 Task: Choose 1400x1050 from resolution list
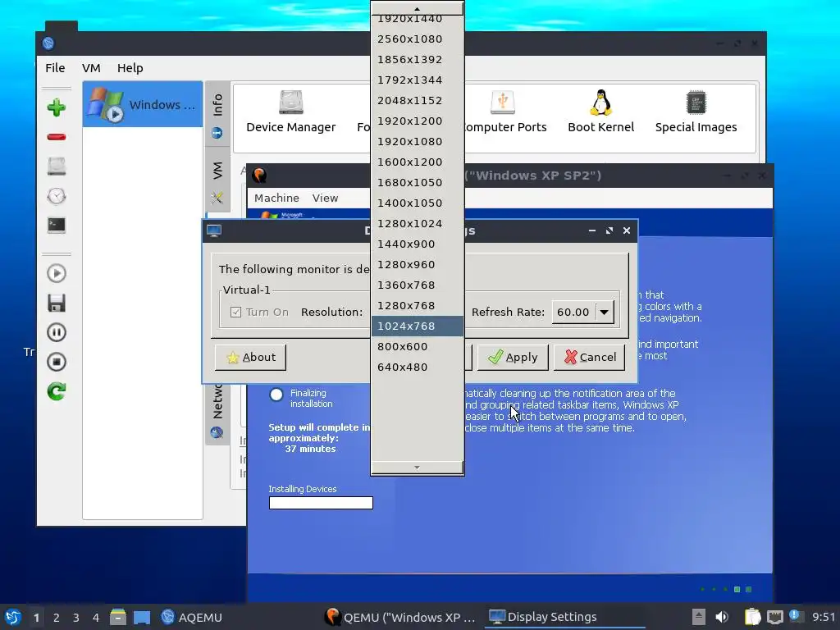418,203
